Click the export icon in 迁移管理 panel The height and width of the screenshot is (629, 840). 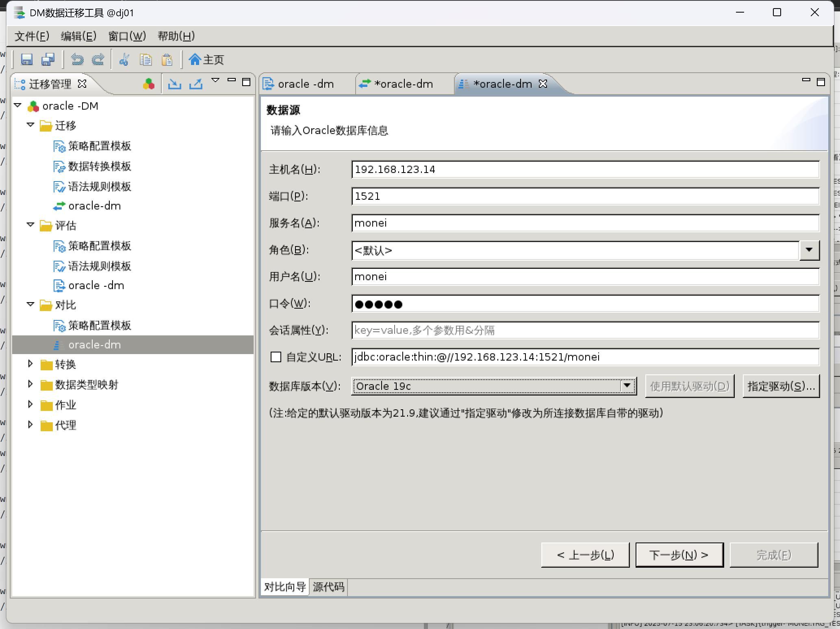click(x=196, y=84)
